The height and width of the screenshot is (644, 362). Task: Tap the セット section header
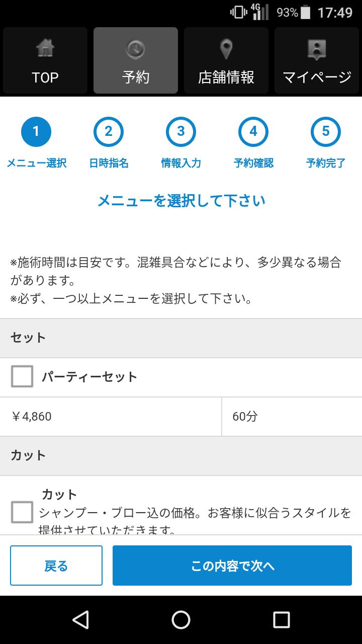click(x=181, y=338)
